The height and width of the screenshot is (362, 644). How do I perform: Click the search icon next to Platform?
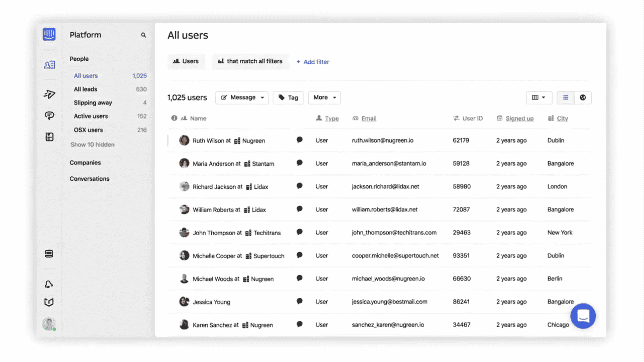pyautogui.click(x=144, y=35)
